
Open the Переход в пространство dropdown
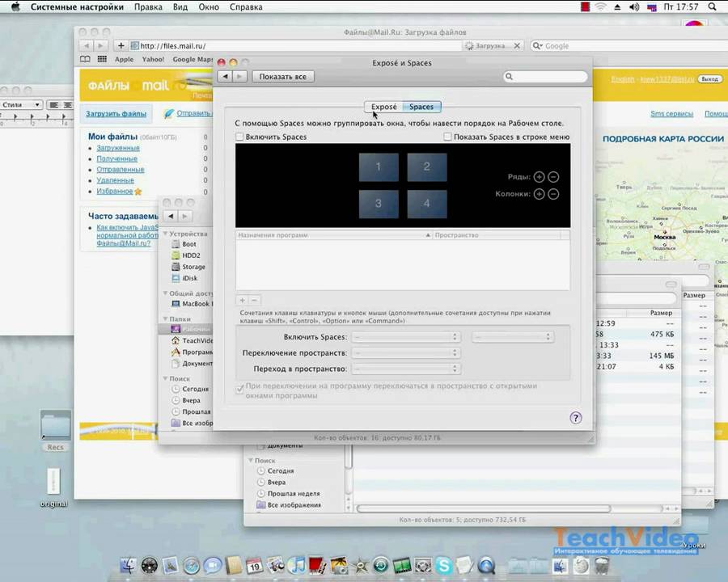pos(406,369)
